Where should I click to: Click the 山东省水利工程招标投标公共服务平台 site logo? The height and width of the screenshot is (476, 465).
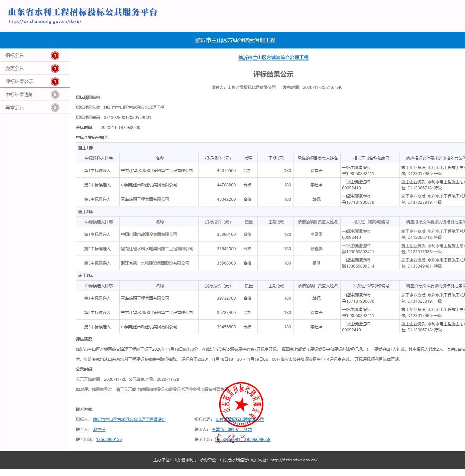pos(83,12)
